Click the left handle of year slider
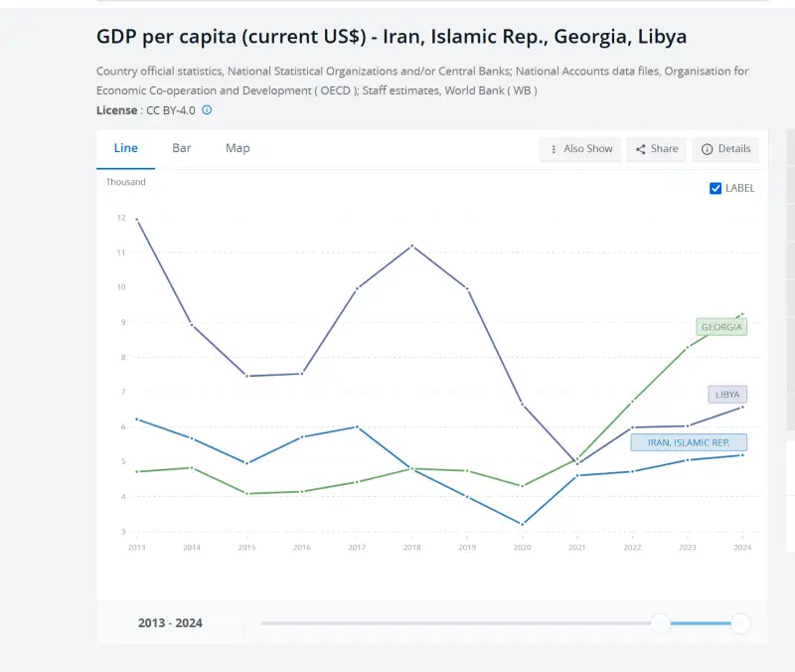Screen dimensions: 795x672 pyautogui.click(x=661, y=623)
